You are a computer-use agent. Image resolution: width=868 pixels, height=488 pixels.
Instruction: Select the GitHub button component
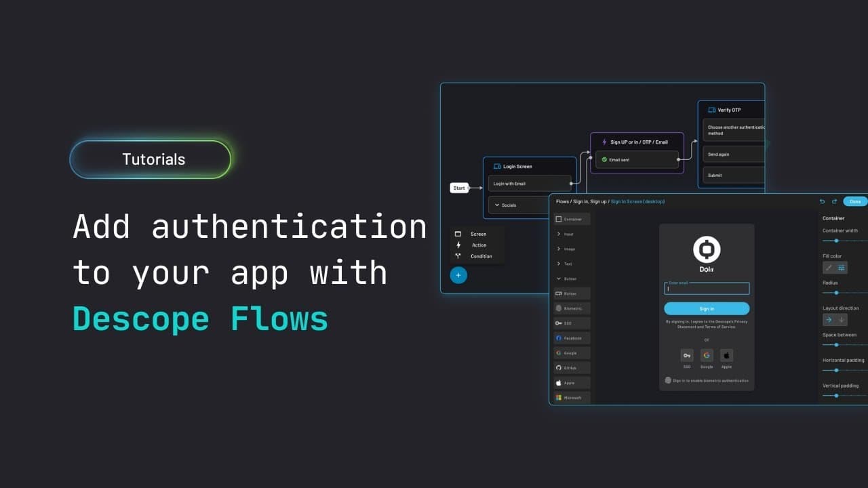tap(572, 367)
